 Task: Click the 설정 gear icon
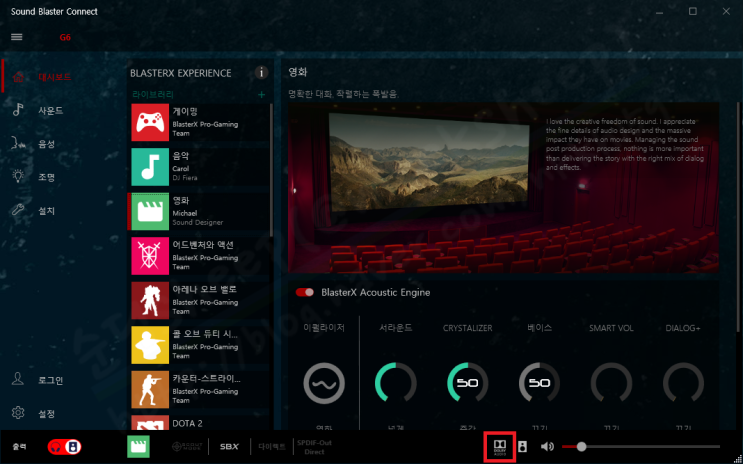pyautogui.click(x=18, y=413)
